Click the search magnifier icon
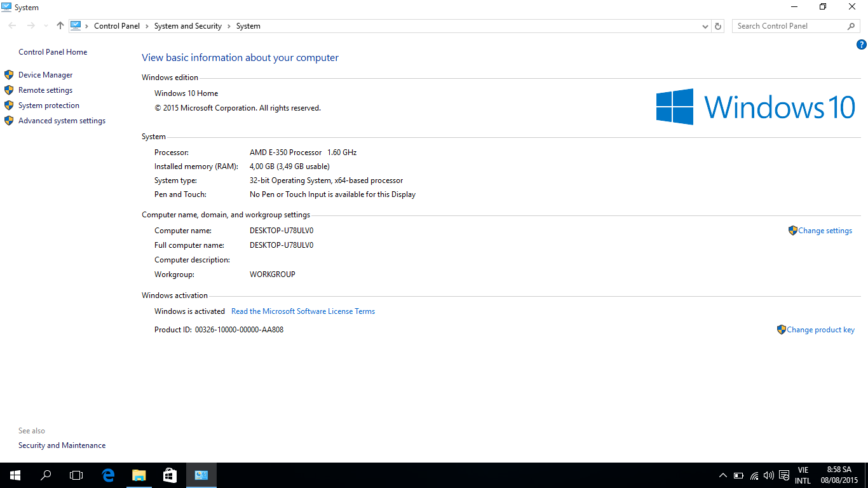The image size is (868, 488). point(851,26)
